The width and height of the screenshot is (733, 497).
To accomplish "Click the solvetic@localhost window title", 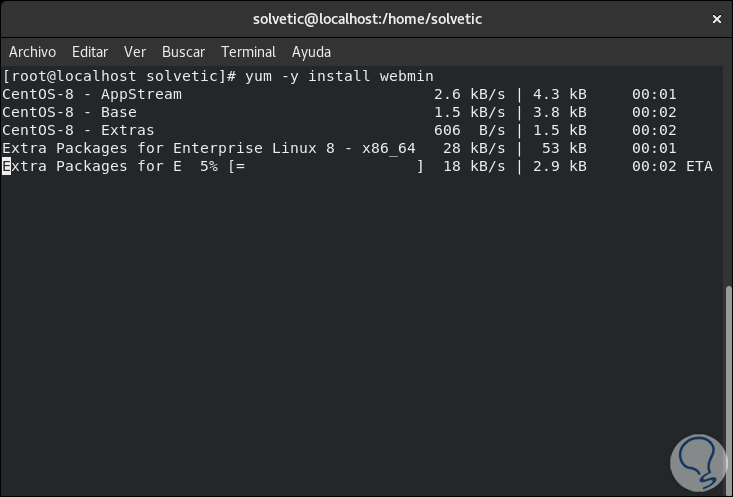I will [366, 20].
